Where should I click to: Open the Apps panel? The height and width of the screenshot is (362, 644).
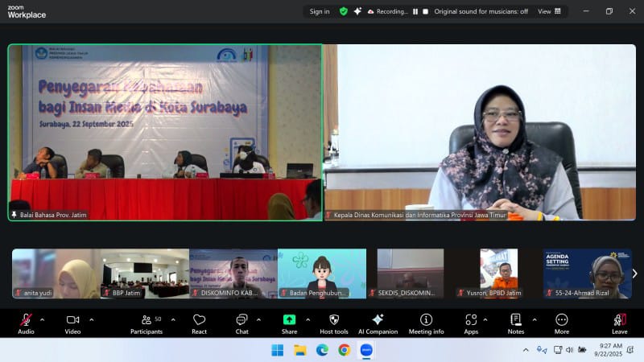coord(471,323)
